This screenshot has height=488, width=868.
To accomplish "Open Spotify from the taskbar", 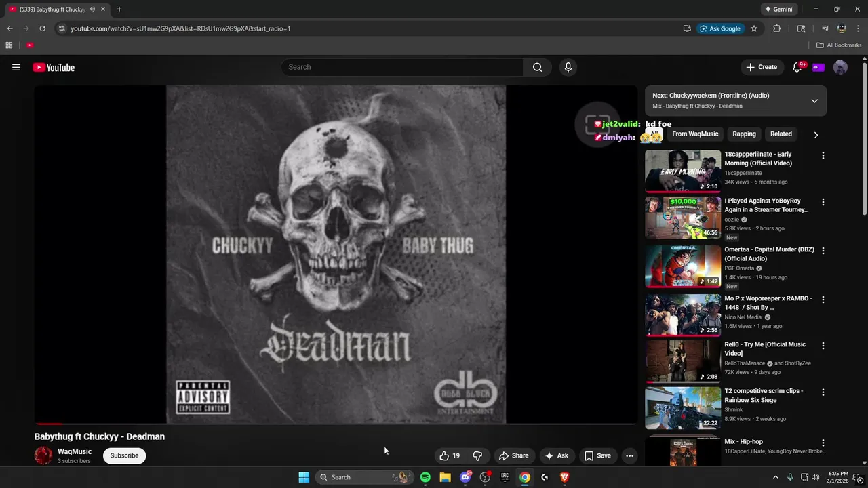I will tap(425, 477).
